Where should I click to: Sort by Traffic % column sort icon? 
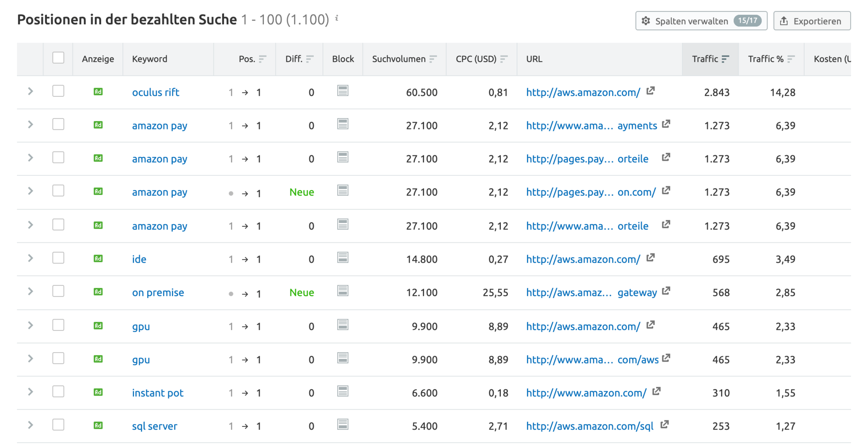click(791, 59)
